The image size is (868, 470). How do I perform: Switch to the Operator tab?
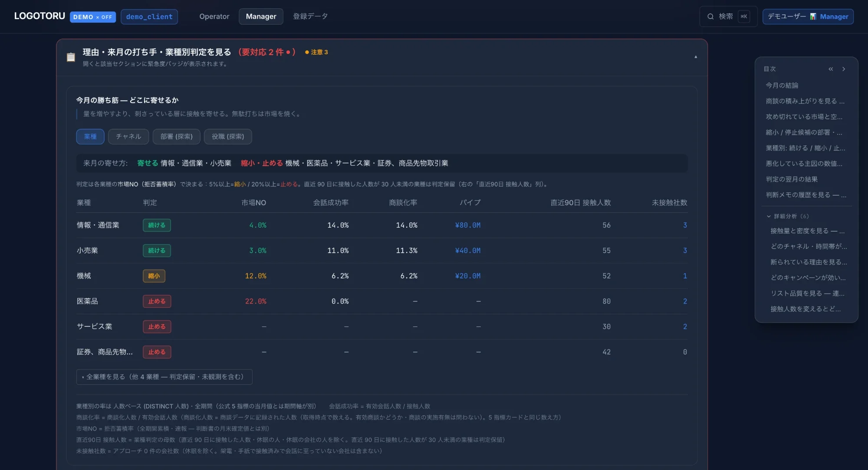214,16
